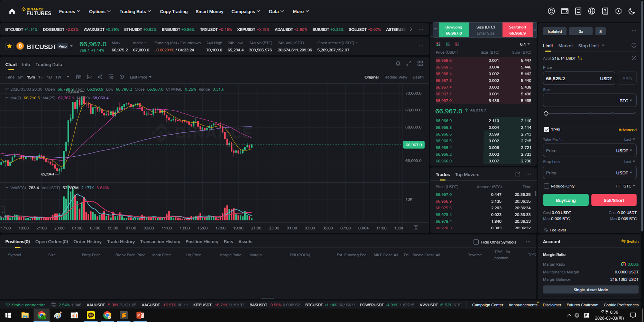This screenshot has width=644, height=322.
Task: Click the Advanced TP/SL link
Action: pyautogui.click(x=627, y=130)
